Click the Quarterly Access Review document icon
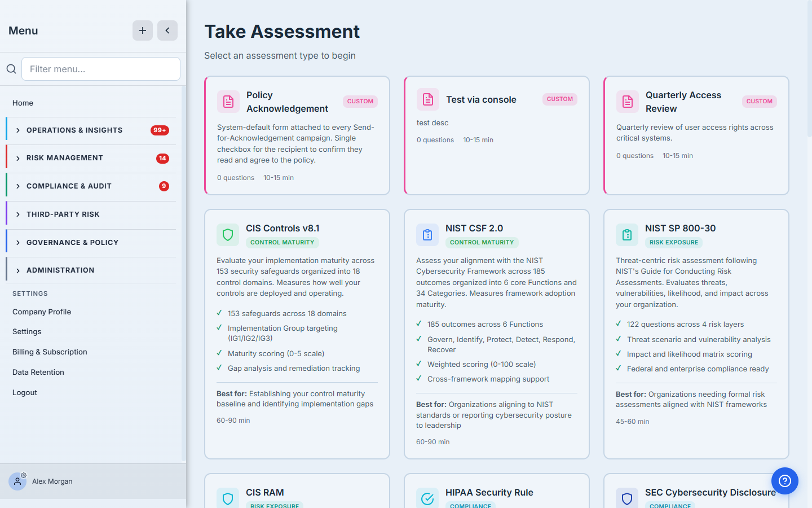Viewport: 812px width, 508px height. tap(628, 102)
